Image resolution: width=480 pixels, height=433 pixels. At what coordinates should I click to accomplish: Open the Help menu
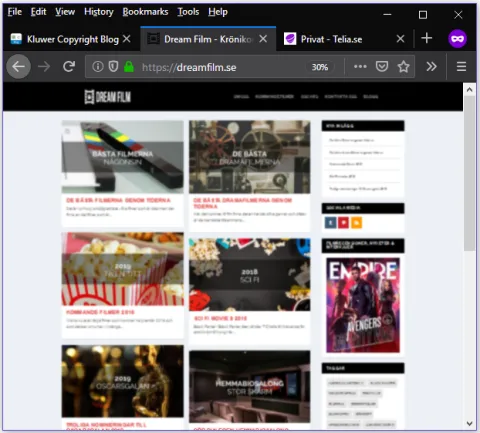click(x=218, y=12)
